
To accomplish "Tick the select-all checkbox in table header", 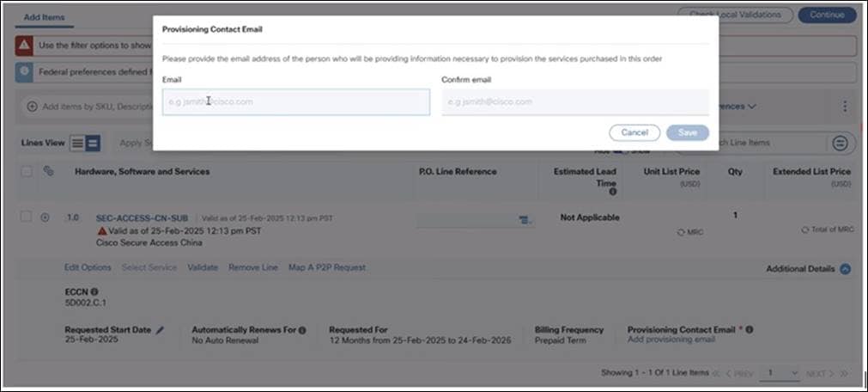I will coord(26,172).
